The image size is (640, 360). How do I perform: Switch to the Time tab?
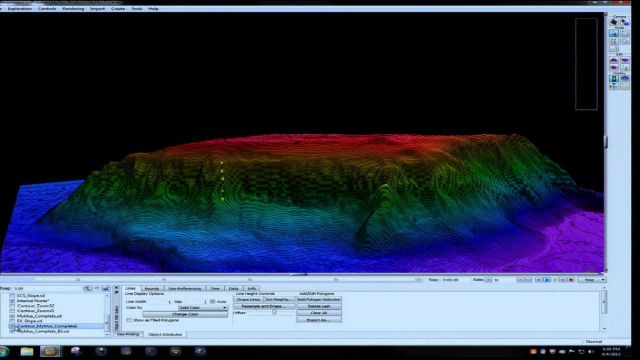pyautogui.click(x=215, y=289)
